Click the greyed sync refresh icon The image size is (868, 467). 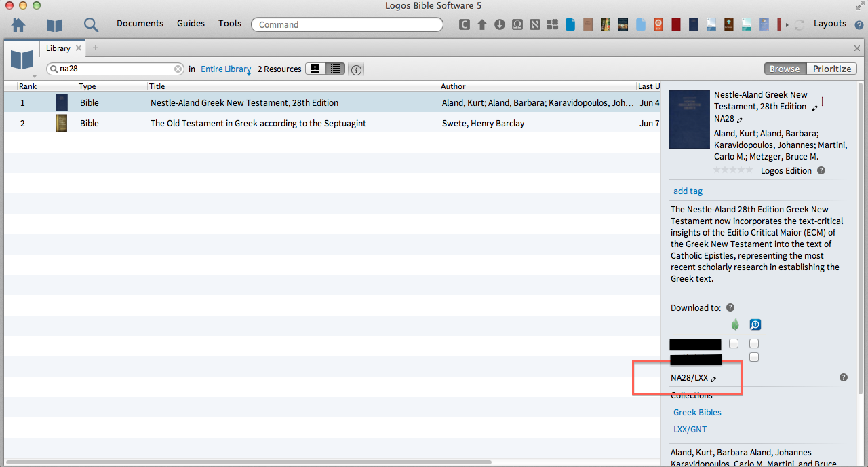tap(800, 24)
